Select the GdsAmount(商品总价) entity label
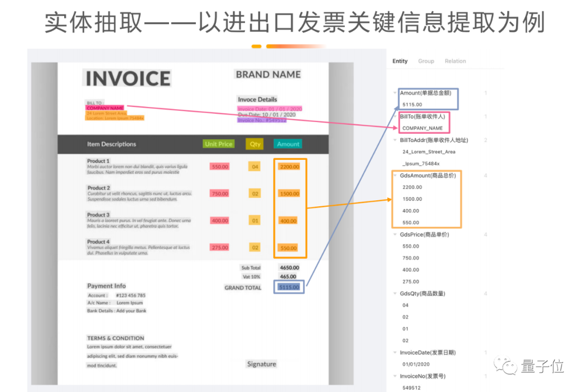 [428, 175]
